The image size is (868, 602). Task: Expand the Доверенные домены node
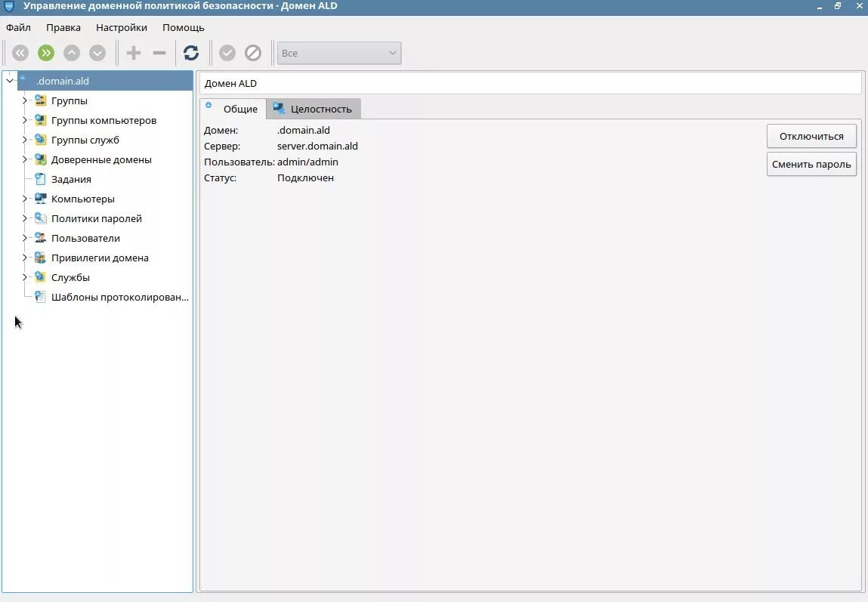pos(24,159)
